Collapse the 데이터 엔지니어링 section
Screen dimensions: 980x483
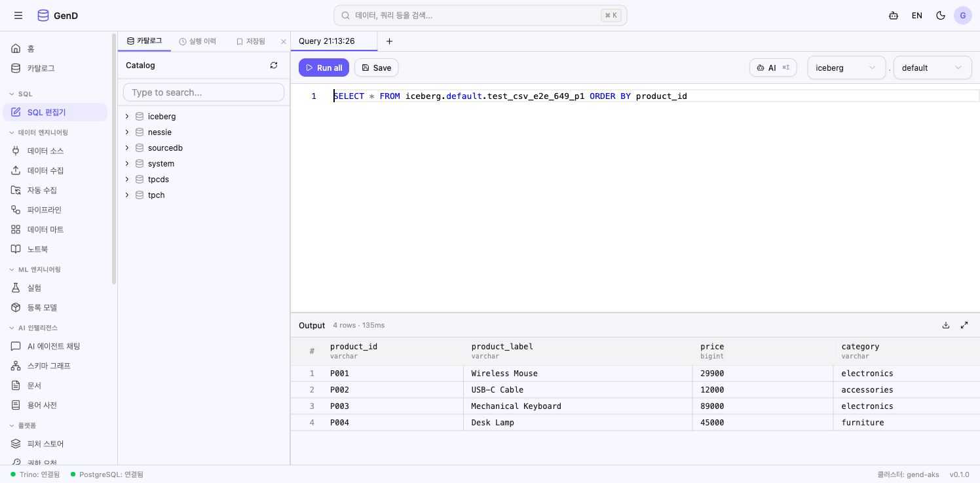click(x=38, y=132)
